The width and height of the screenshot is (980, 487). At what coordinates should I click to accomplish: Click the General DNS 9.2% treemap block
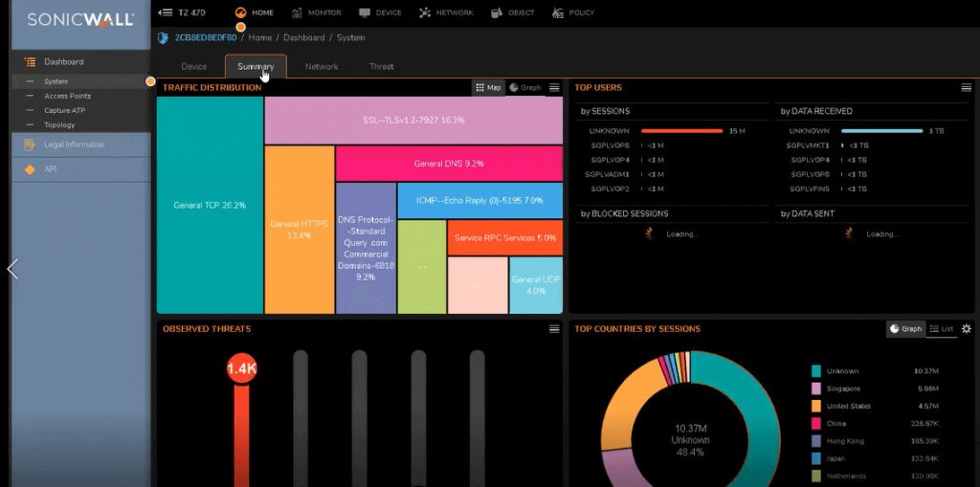449,164
